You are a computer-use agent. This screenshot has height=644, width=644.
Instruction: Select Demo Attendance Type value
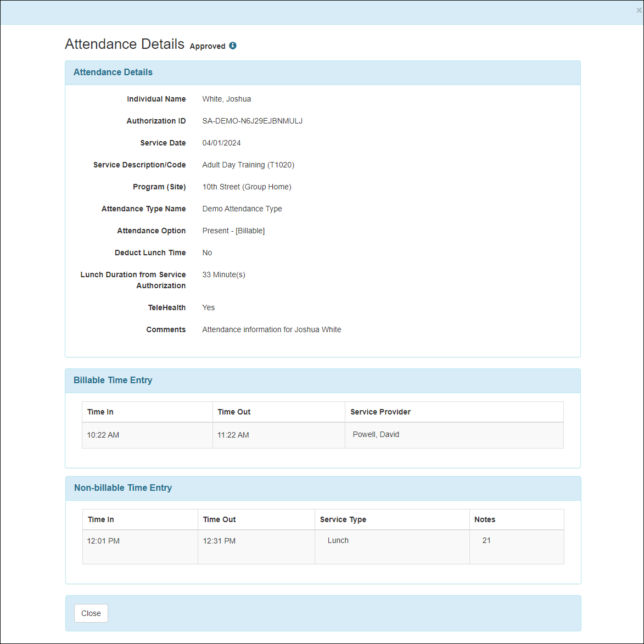click(242, 209)
